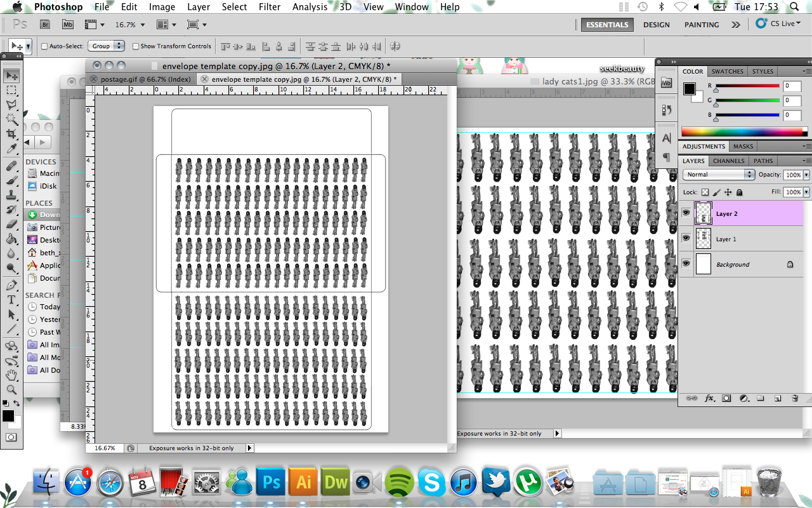Hide the Background layer
This screenshot has width=812, height=508.
pyautogui.click(x=686, y=264)
